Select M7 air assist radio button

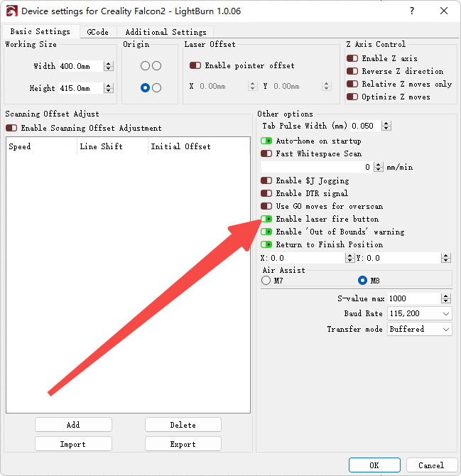point(266,280)
